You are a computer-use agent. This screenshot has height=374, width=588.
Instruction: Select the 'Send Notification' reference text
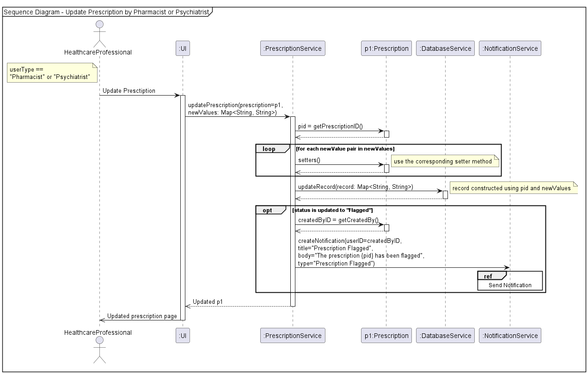tap(510, 285)
